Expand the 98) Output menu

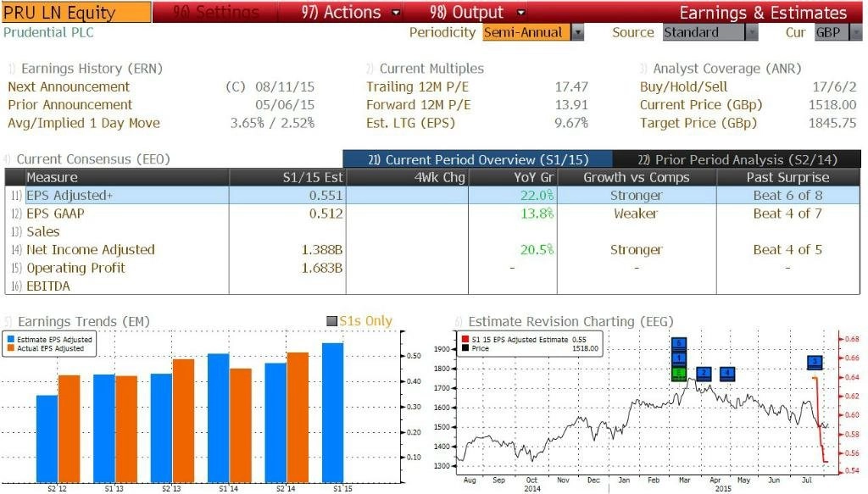(476, 12)
